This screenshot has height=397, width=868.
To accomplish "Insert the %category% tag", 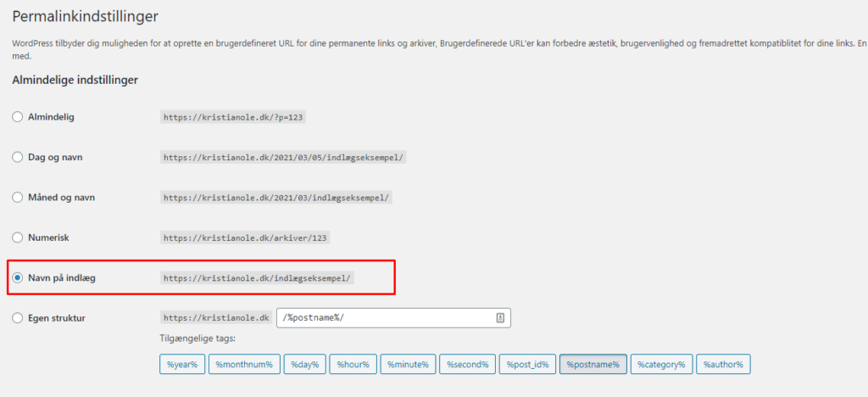I will coord(661,364).
